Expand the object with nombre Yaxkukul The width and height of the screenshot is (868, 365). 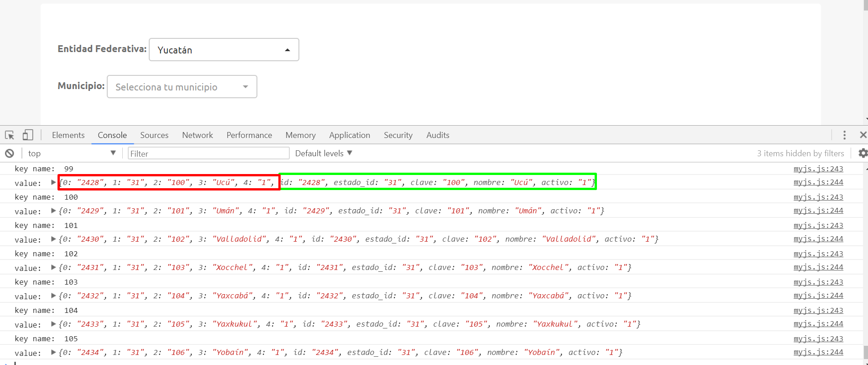point(53,324)
